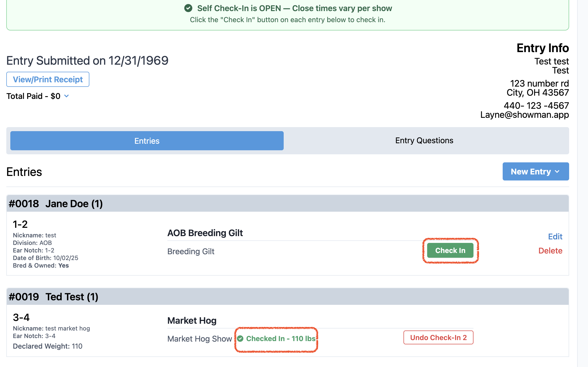Click the #0018 Jane Doe header
588x367 pixels.
click(x=56, y=204)
